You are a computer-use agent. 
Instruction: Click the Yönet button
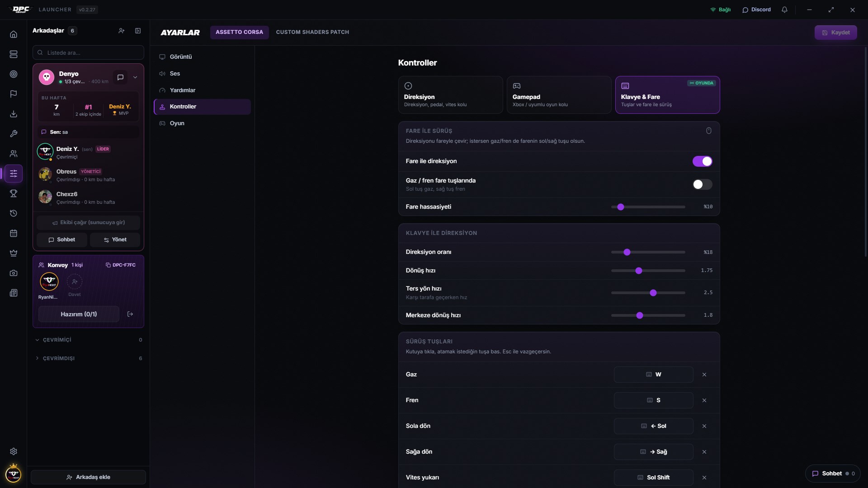115,240
